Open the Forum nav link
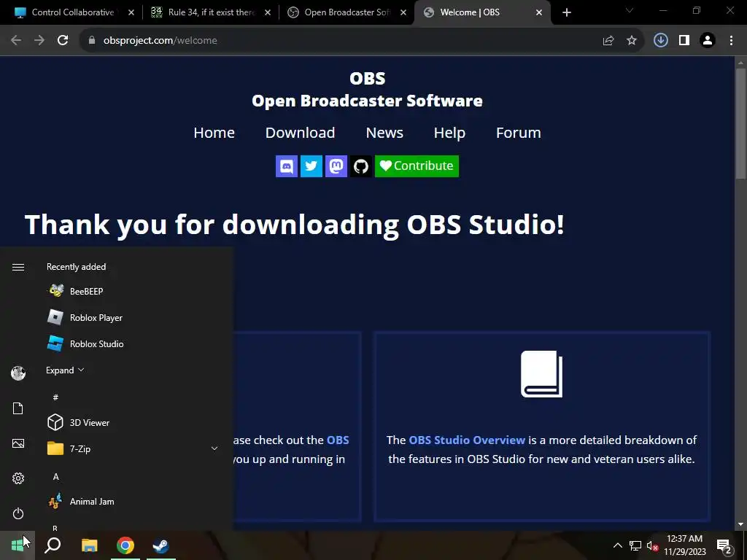Viewport: 747px width, 560px height. [x=519, y=133]
